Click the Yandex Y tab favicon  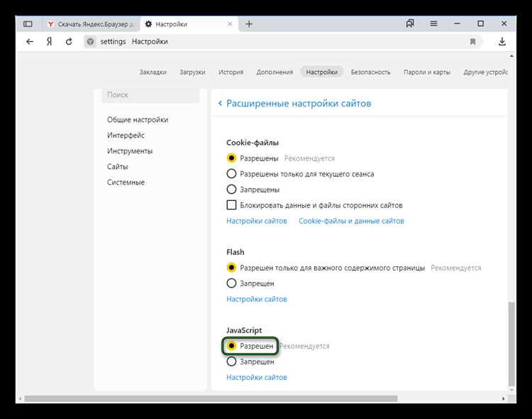click(50, 24)
